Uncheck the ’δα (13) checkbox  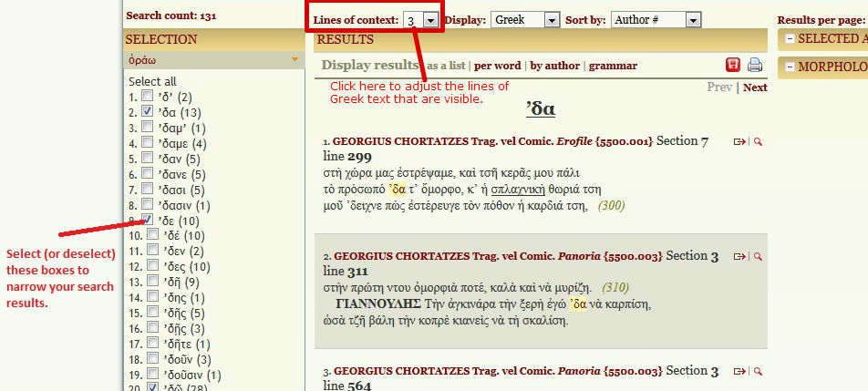coord(148,111)
